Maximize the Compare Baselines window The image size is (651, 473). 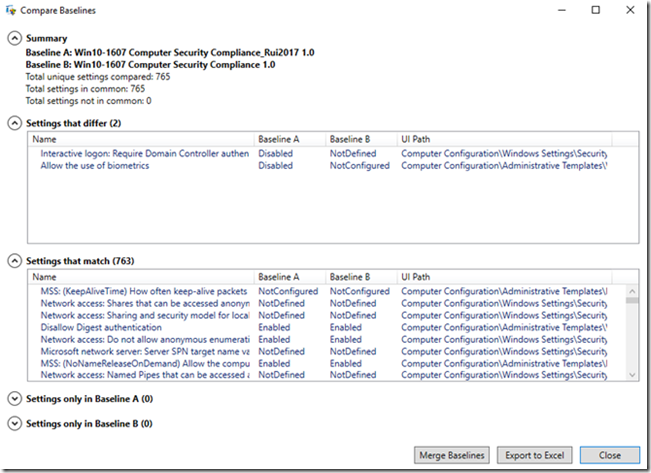(596, 10)
